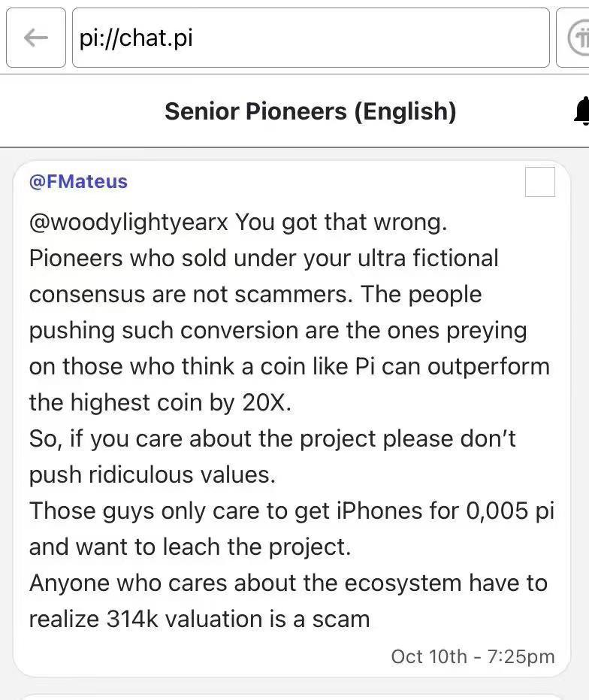Tap the "iPhones for 0,005 pi" line
589x700 pixels.
291,511
